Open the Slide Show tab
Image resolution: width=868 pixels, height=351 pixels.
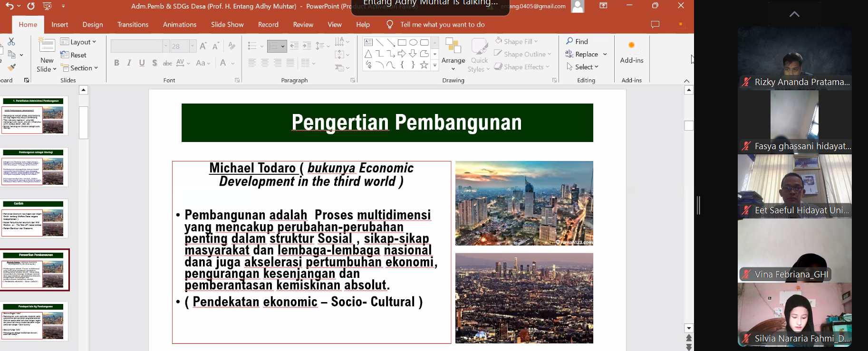227,25
